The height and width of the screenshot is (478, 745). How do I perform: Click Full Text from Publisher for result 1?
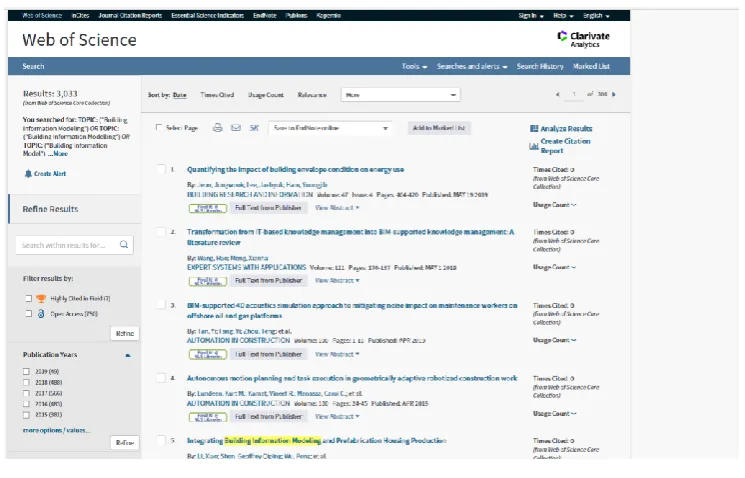pyautogui.click(x=268, y=208)
